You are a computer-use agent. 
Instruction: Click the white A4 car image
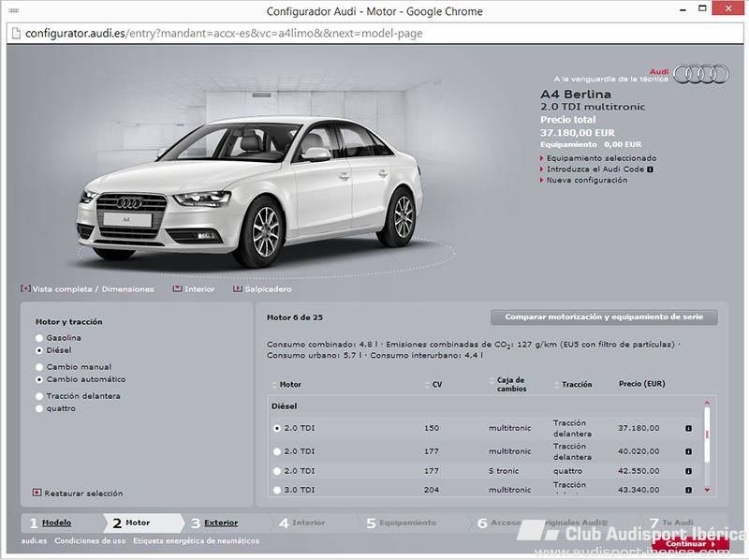[250, 191]
